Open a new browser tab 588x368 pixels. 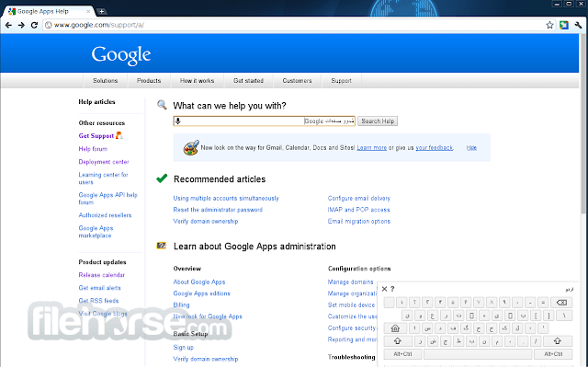tap(101, 12)
